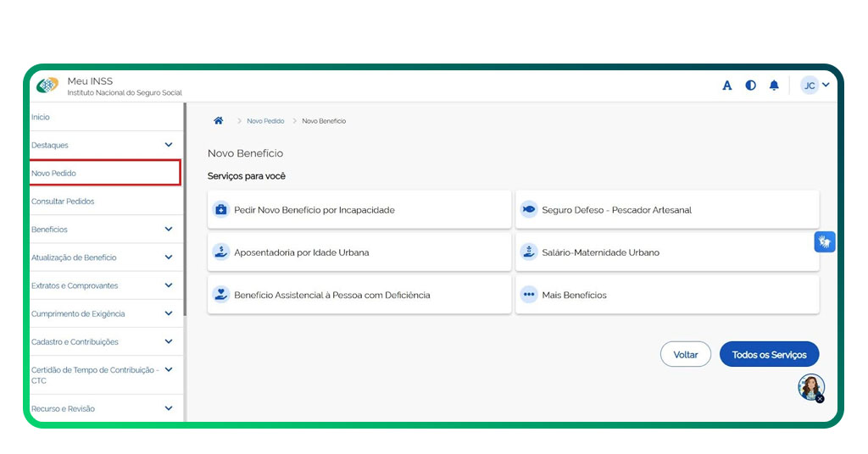The width and height of the screenshot is (868, 454).
Task: Open Consultar Pedidos in the sidebar
Action: [x=63, y=202]
